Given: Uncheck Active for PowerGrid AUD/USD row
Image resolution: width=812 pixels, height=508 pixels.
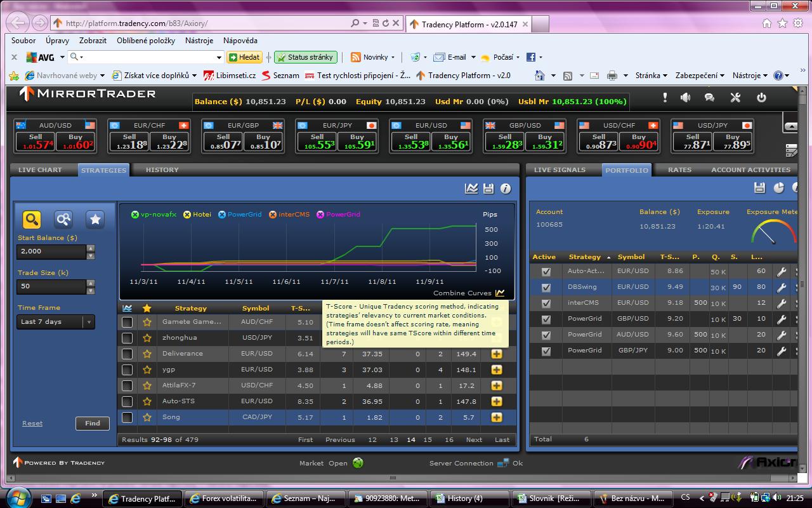Looking at the screenshot, I should [546, 335].
